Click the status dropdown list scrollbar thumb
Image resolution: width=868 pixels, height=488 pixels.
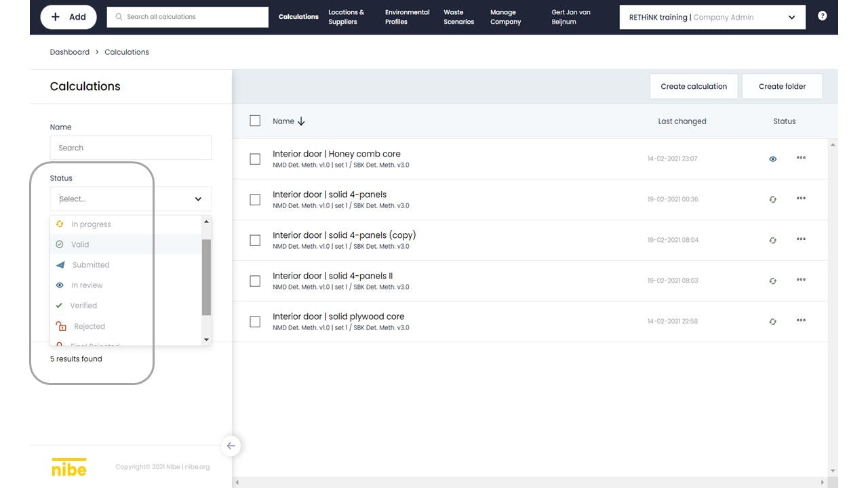[207, 277]
